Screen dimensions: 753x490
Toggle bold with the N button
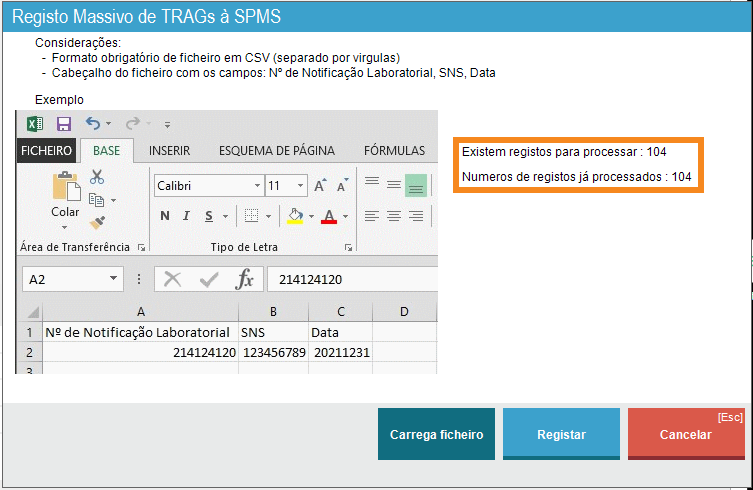click(165, 216)
